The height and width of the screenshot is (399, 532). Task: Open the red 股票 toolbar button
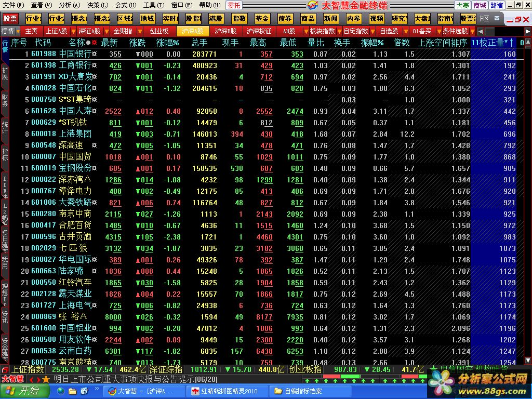[10, 19]
